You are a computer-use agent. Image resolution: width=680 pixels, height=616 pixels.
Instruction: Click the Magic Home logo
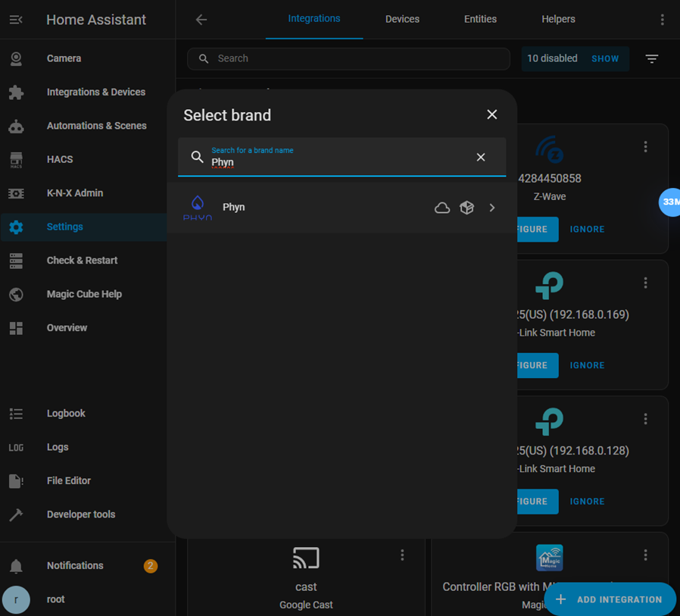pyautogui.click(x=550, y=558)
